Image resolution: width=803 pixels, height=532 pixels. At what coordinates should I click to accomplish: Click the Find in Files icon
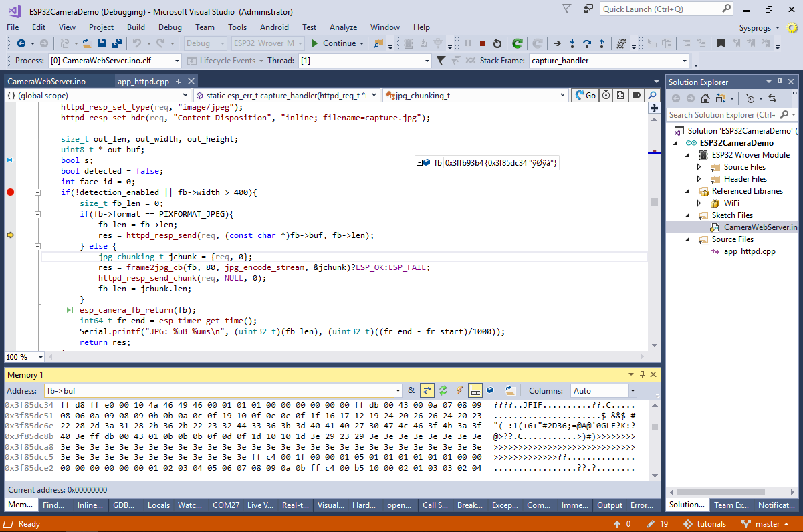tap(378, 43)
